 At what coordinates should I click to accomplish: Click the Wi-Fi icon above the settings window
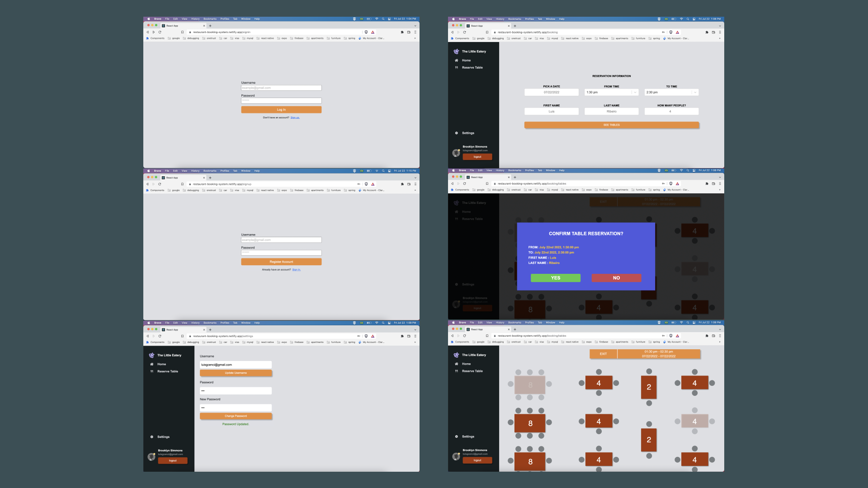[377, 323]
